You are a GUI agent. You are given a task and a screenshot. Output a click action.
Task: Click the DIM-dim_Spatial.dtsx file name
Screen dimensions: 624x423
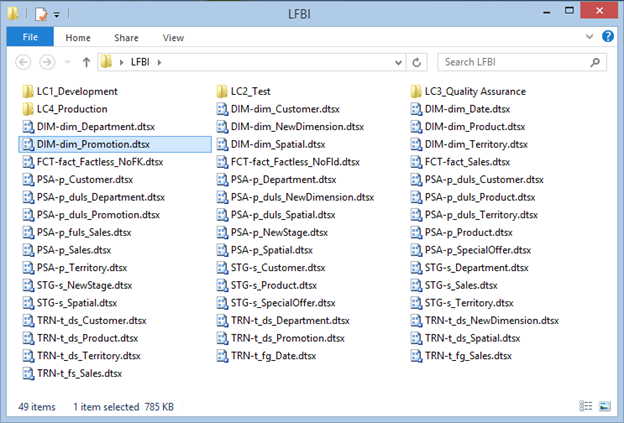[278, 144]
